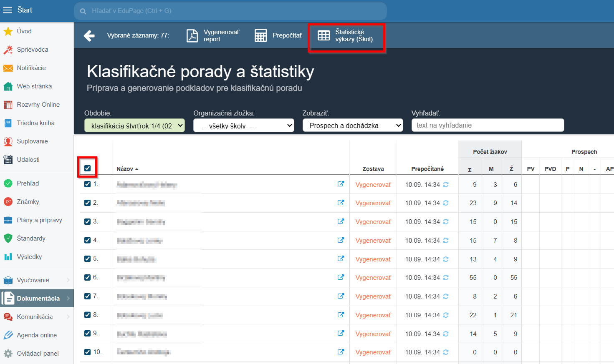Open external link icon for row 8

click(341, 315)
